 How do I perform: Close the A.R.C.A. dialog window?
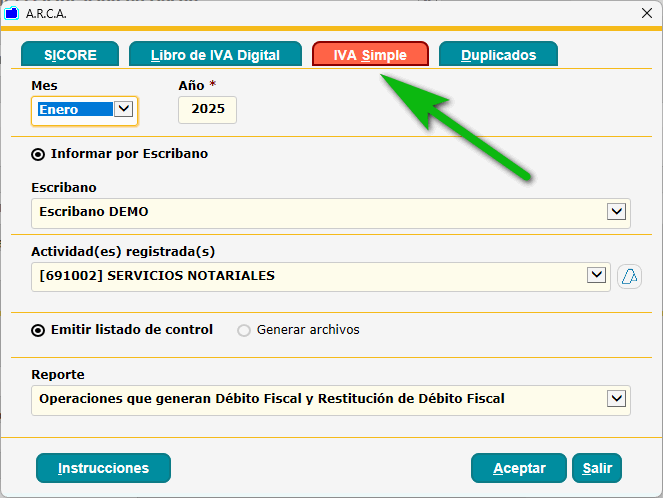pyautogui.click(x=647, y=14)
